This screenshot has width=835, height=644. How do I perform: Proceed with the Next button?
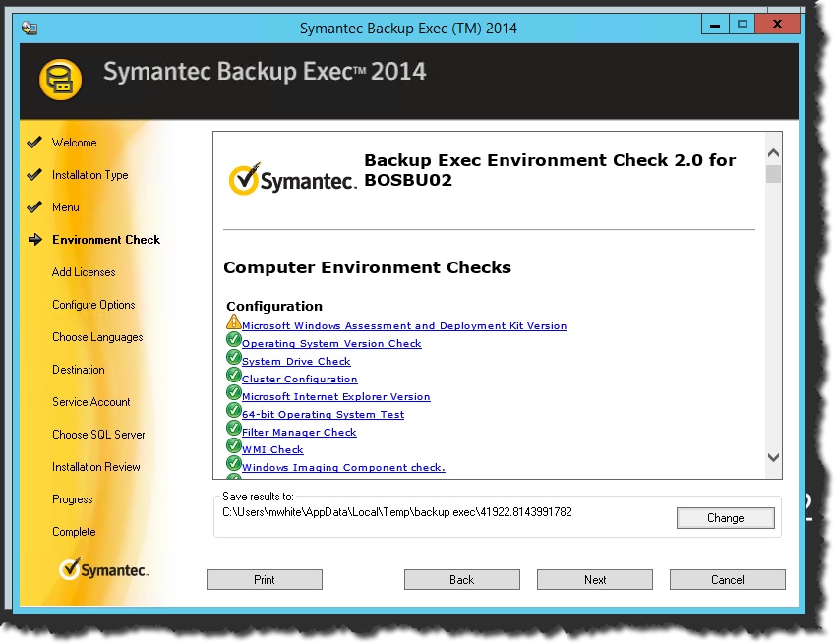click(595, 580)
